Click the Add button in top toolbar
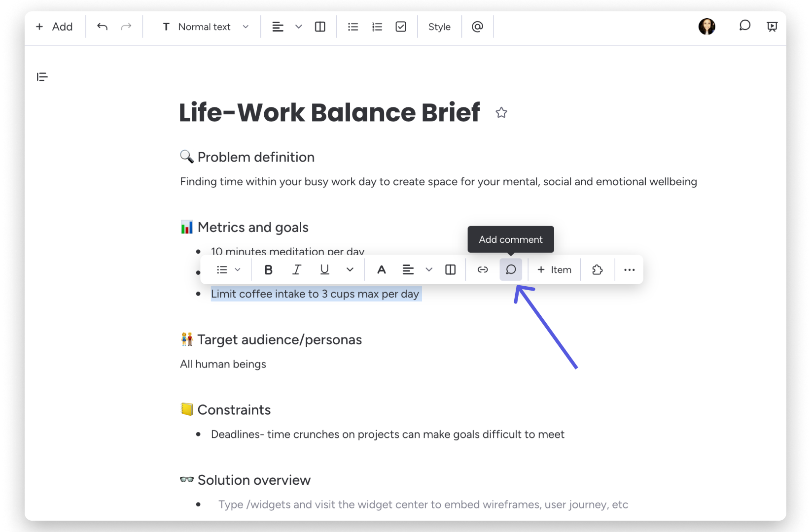This screenshot has height=532, width=811. [54, 27]
